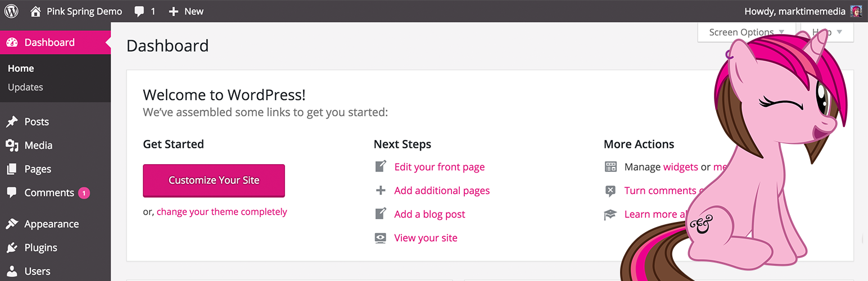Image resolution: width=868 pixels, height=281 pixels.
Task: Click the Edit your front page link
Action: pyautogui.click(x=439, y=167)
